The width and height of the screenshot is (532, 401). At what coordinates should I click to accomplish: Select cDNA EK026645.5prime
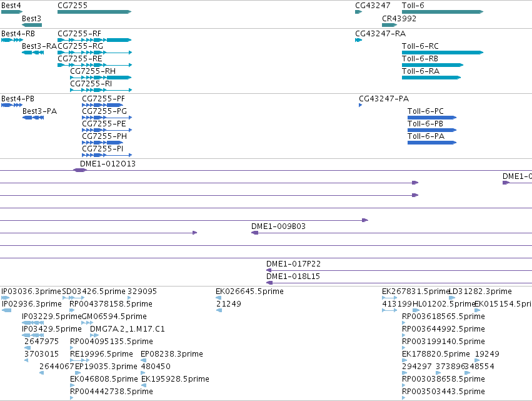click(x=219, y=298)
